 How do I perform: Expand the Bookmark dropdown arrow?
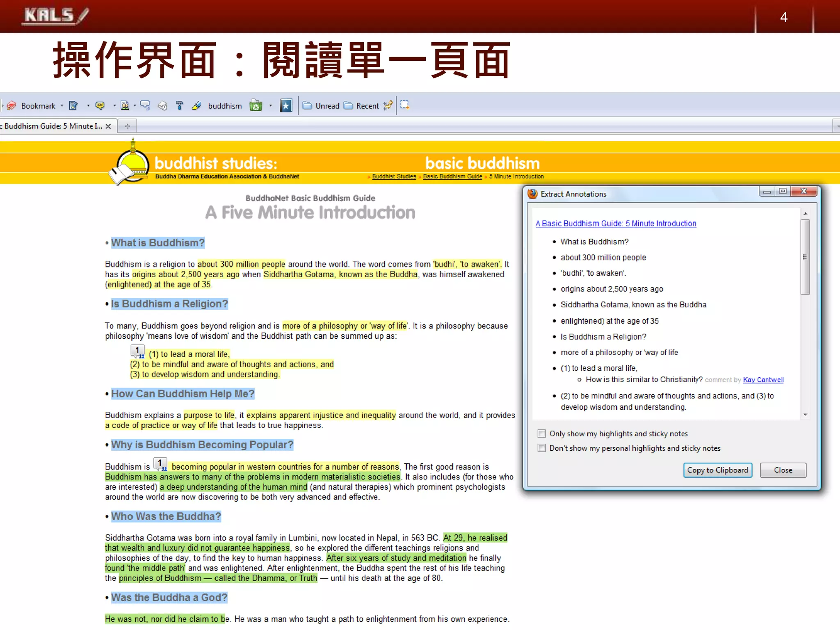[62, 106]
